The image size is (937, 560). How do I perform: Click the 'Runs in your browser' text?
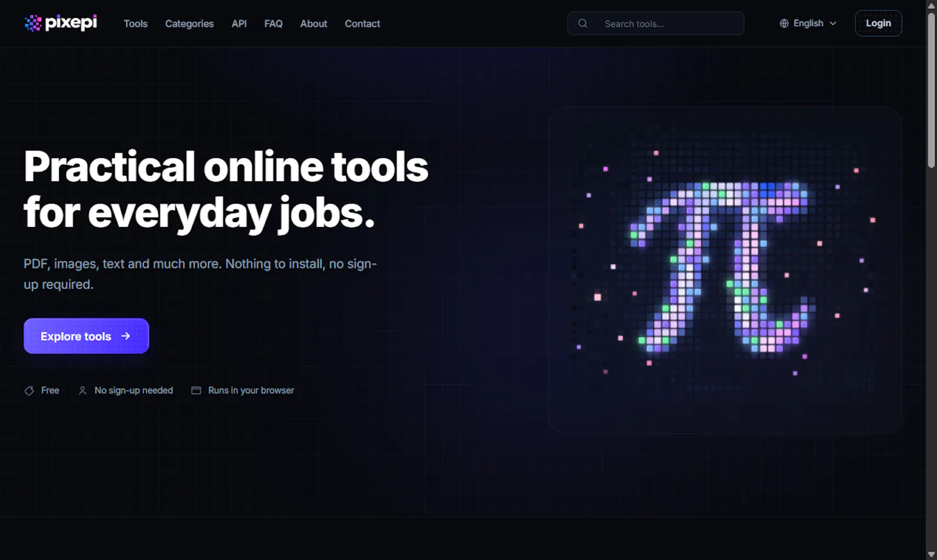coord(251,390)
